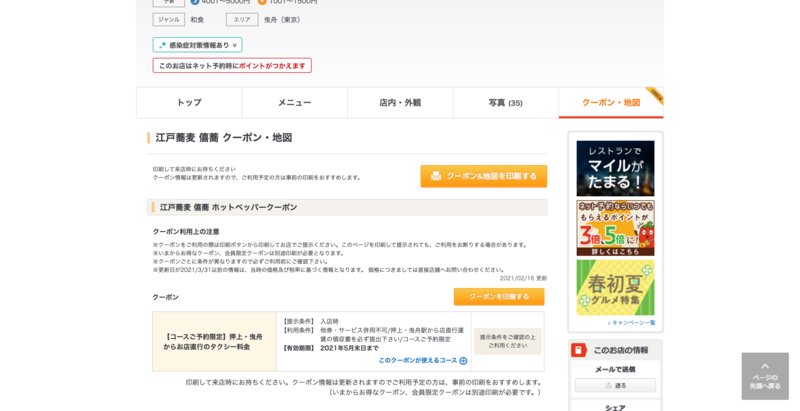The image size is (800, 411).
Task: Click the 提示条件をご確認の上ご利用ください button
Action: coord(508,341)
